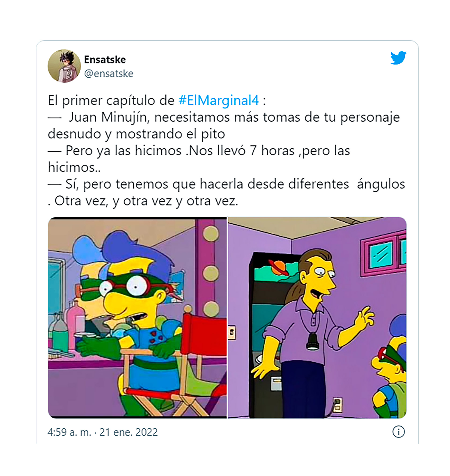Click the blue Twitter bird logo
Screen dimensions: 450x476
coord(398,58)
